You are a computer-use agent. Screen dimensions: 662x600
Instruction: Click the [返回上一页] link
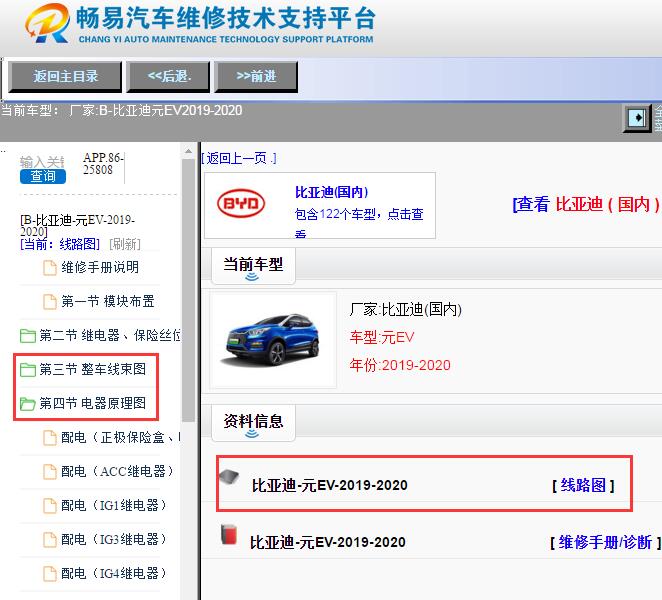click(239, 159)
